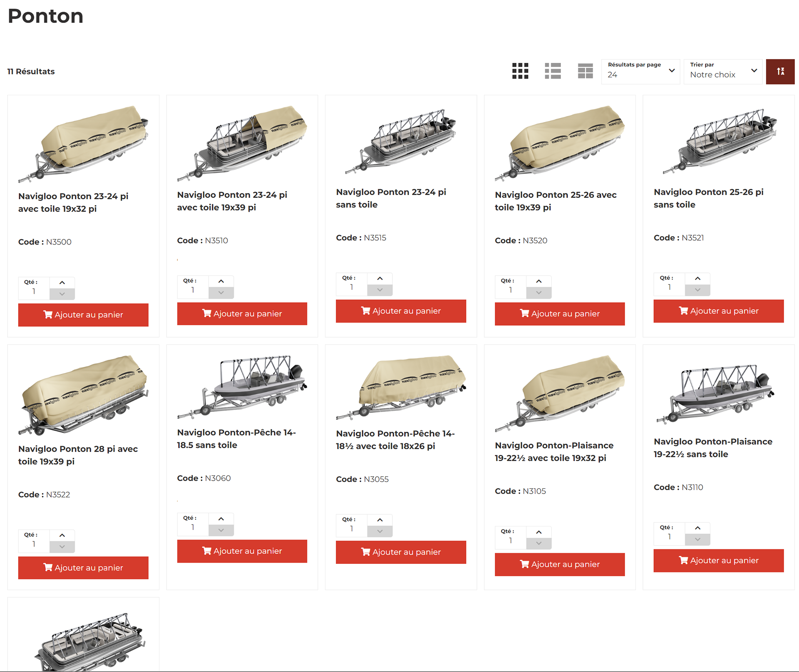Toggle sort direction button

point(780,72)
